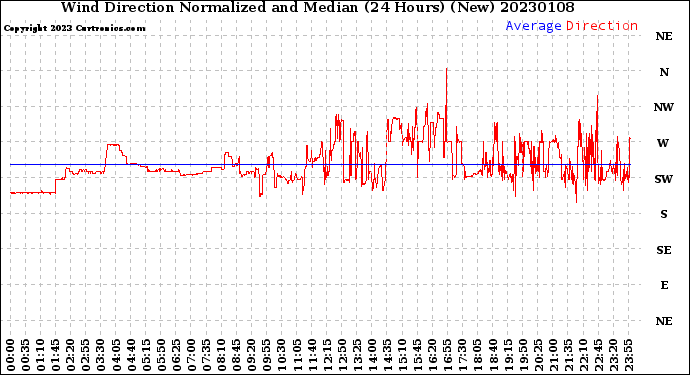The width and height of the screenshot is (690, 375).
Task: Click the '16:55' time axis label
Action: click(x=447, y=355)
